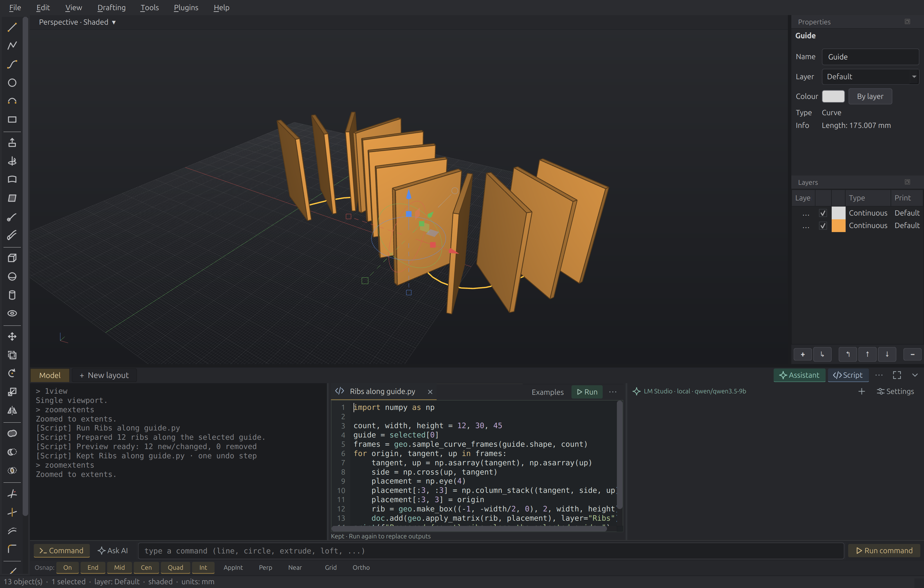
Task: Click the add layer plus button
Action: click(x=802, y=354)
